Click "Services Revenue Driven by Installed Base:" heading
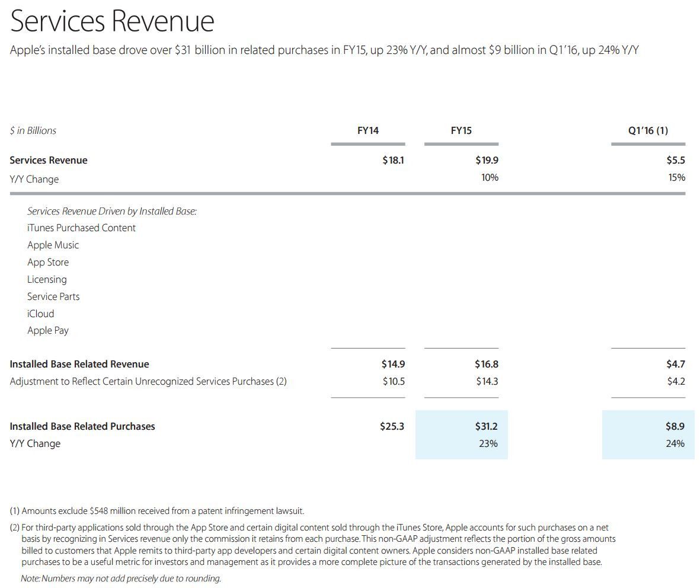Image resolution: width=700 pixels, height=588 pixels. point(112,211)
